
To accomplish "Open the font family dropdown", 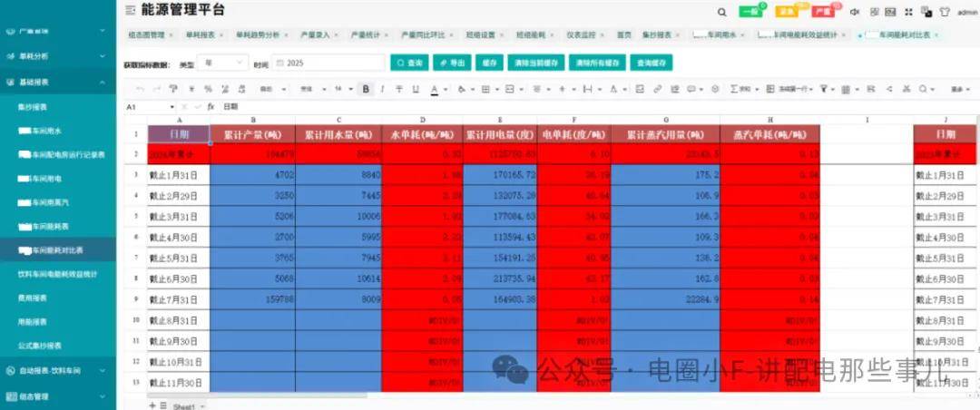I will 312,90.
